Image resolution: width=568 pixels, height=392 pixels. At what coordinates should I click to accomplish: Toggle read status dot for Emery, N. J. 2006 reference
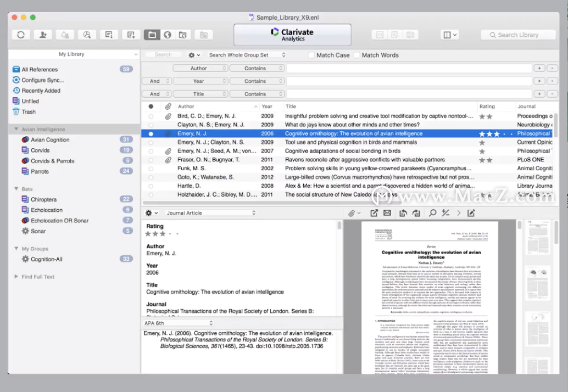151,134
